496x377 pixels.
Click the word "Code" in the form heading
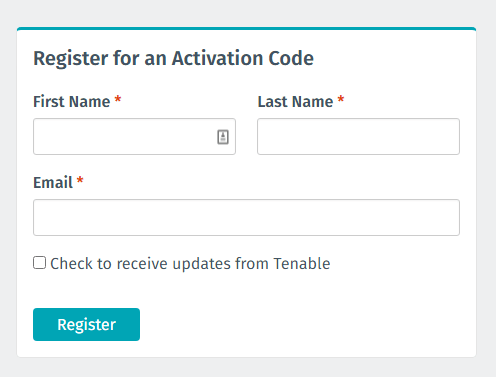point(291,58)
